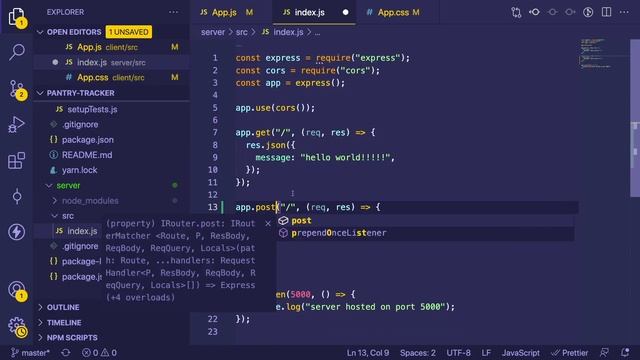The width and height of the screenshot is (640, 360).
Task: Close the IRouter.post documentation popup
Action: coord(268,224)
